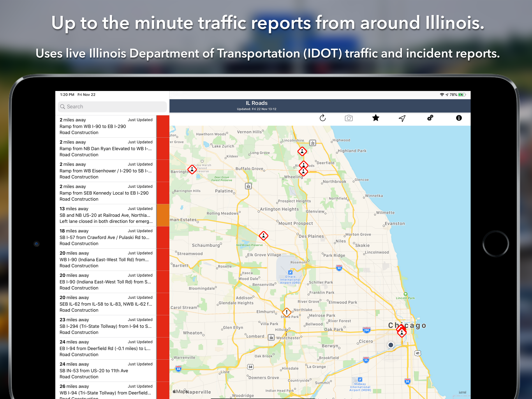This screenshot has width=532, height=399.
Task: Select the upper of two construction markers near Deerfield
Action: 304,165
